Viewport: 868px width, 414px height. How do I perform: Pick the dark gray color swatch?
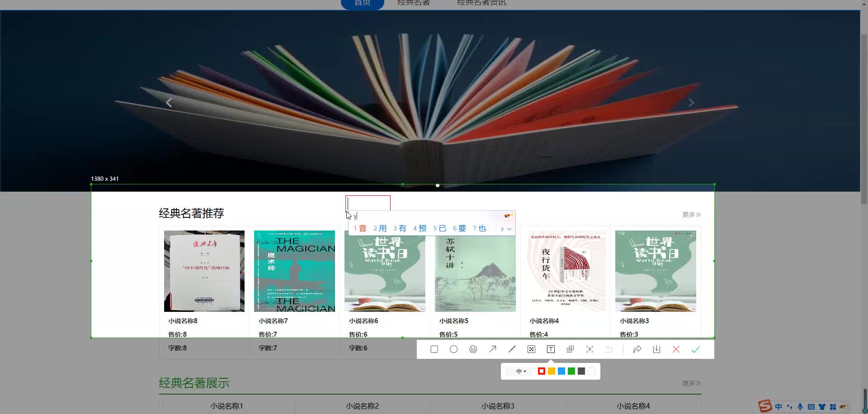click(x=581, y=372)
